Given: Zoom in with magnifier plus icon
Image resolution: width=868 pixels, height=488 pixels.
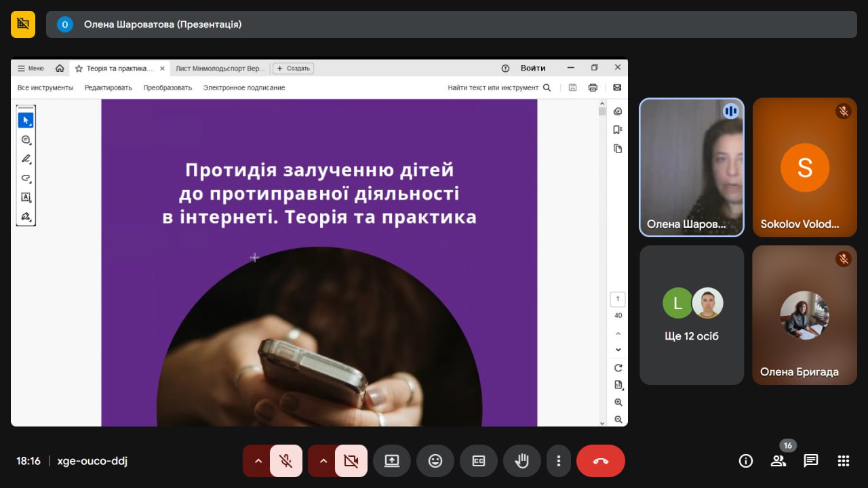Looking at the screenshot, I should [x=618, y=403].
